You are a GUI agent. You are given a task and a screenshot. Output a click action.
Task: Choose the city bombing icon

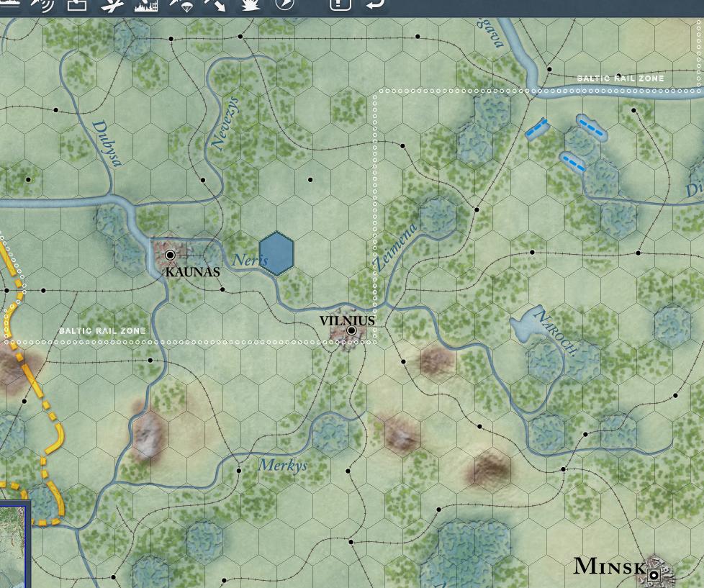point(146,4)
